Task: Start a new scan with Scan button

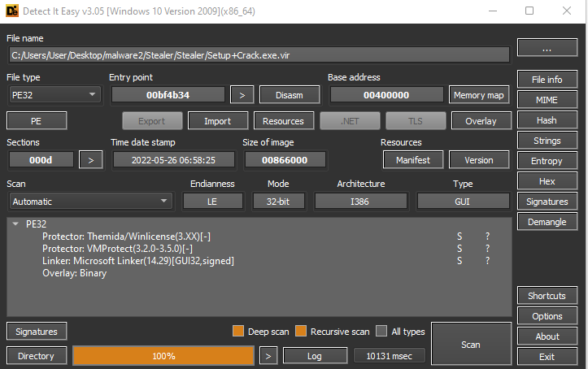Action: click(471, 344)
